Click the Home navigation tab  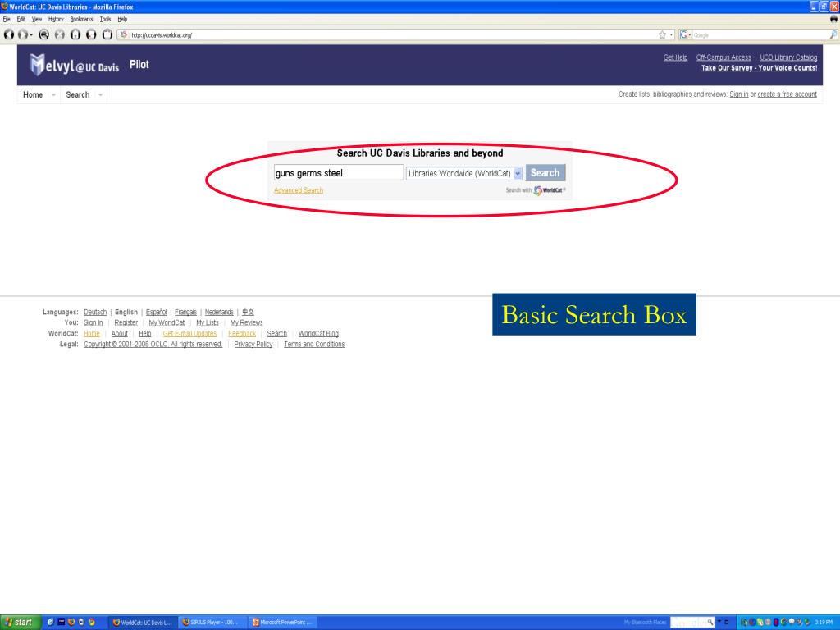[33, 95]
